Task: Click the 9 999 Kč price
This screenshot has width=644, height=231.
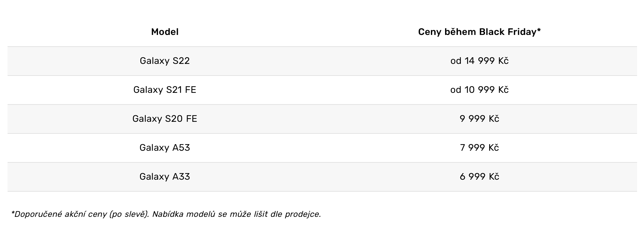Action: 479,119
